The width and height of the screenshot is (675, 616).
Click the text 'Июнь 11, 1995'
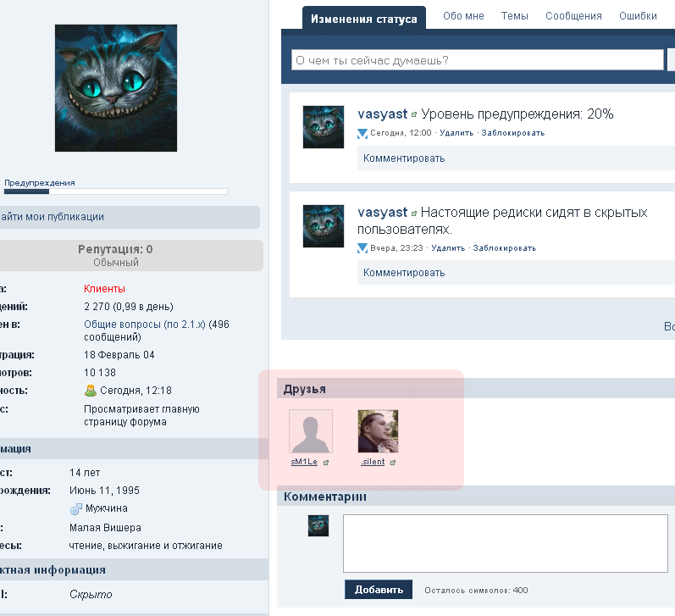[104, 491]
